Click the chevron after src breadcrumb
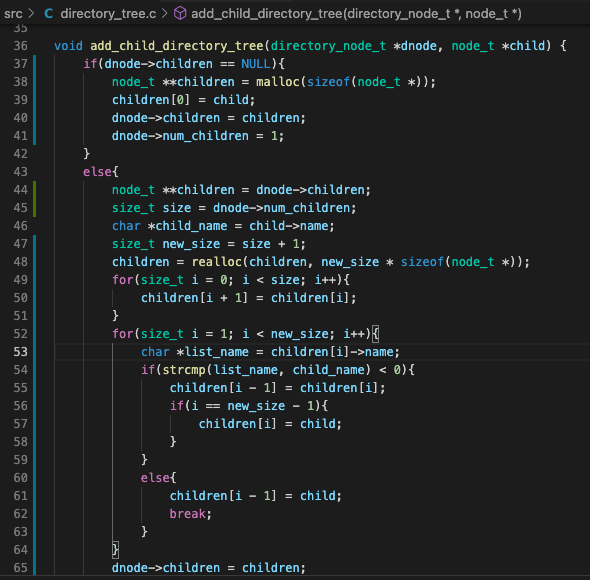Screen dimensions: 590x580 tap(32, 14)
